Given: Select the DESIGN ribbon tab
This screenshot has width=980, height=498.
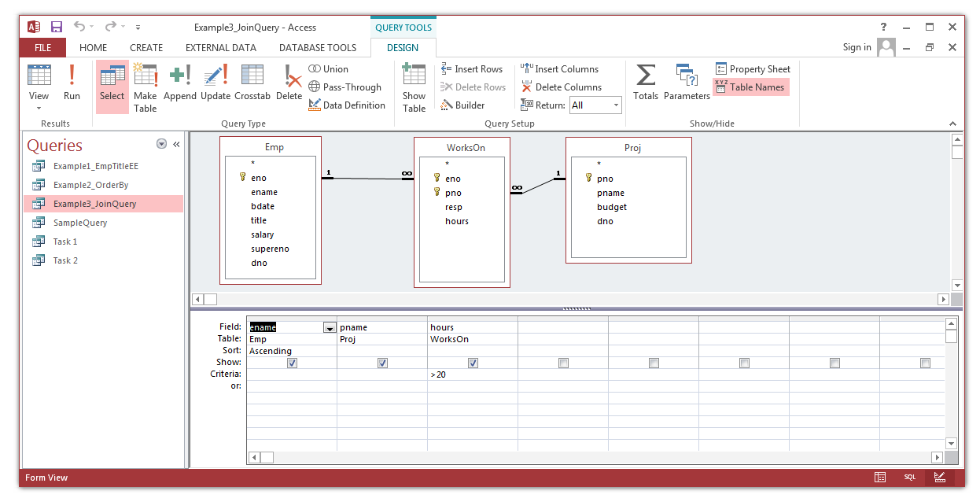Looking at the screenshot, I should (x=403, y=47).
